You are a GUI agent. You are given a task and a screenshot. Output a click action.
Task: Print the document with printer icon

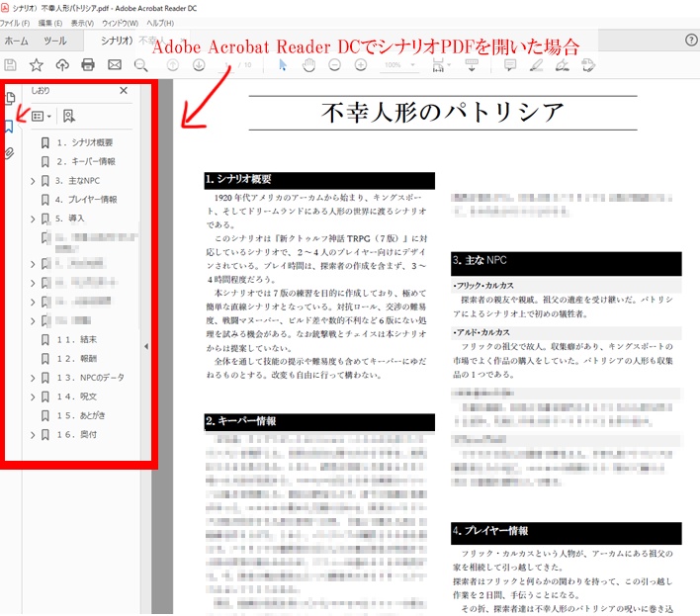point(88,65)
